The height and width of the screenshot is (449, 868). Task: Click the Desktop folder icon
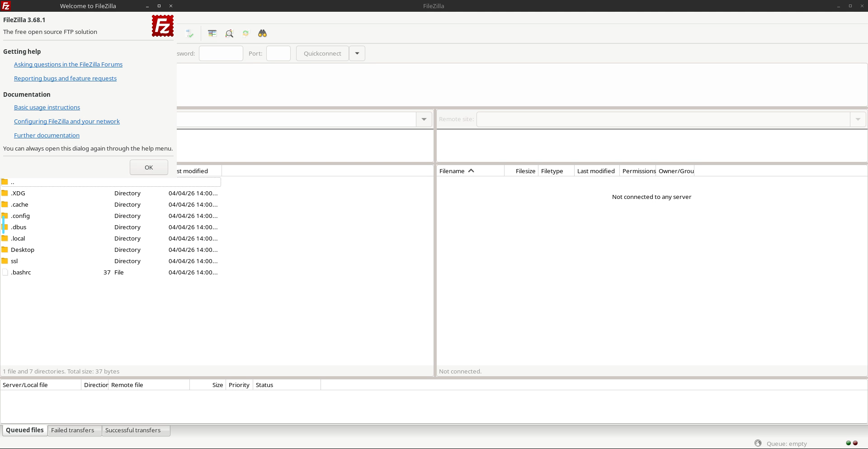tap(5, 250)
